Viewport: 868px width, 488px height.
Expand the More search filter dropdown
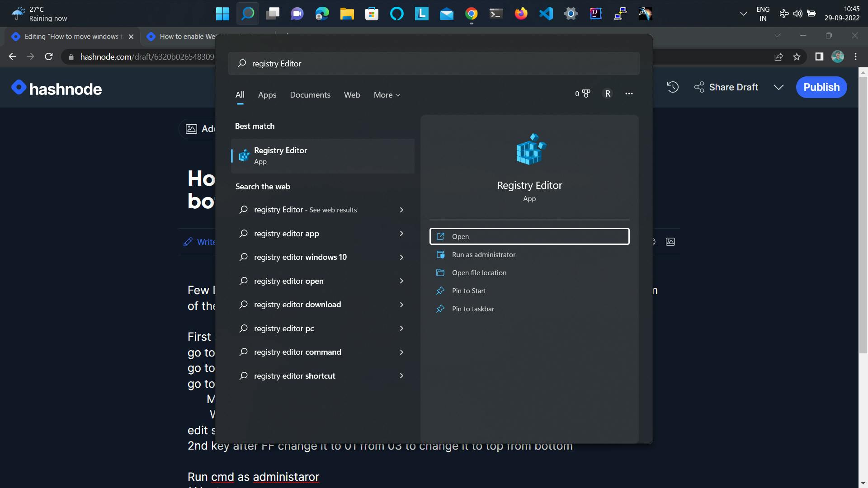(387, 94)
